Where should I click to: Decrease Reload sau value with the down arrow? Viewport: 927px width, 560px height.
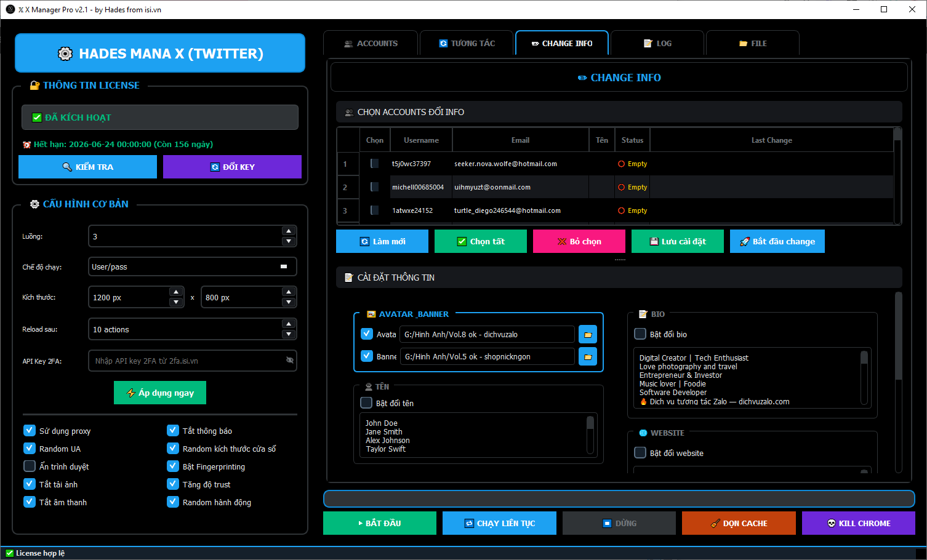tap(289, 335)
